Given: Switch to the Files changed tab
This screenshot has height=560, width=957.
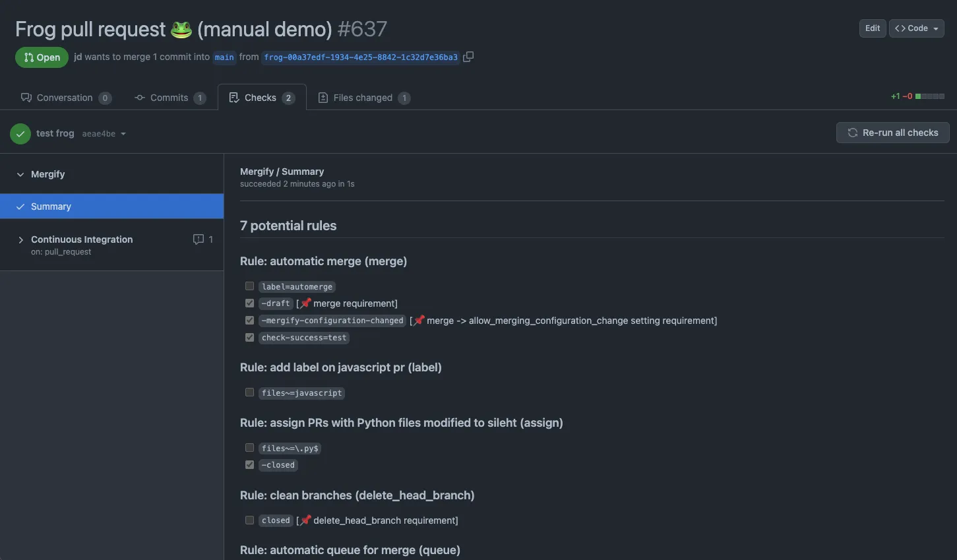Looking at the screenshot, I should (363, 97).
